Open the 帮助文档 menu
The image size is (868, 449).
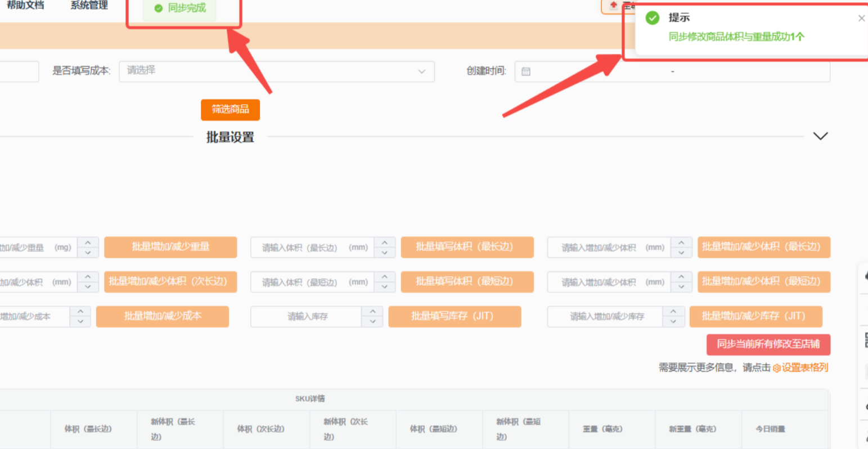(25, 6)
